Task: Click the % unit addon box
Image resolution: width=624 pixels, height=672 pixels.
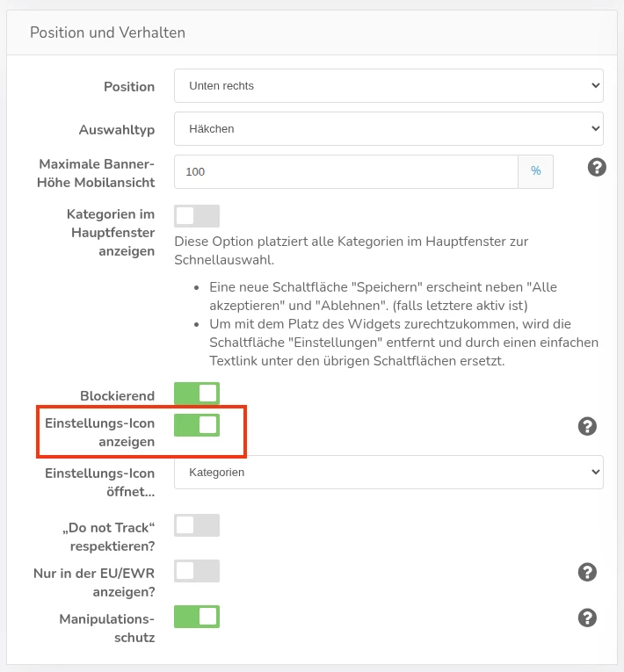Action: tap(535, 172)
